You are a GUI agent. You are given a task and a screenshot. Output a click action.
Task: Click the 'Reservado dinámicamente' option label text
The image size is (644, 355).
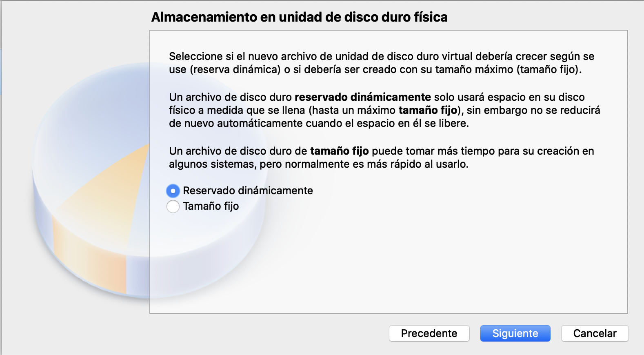point(248,191)
